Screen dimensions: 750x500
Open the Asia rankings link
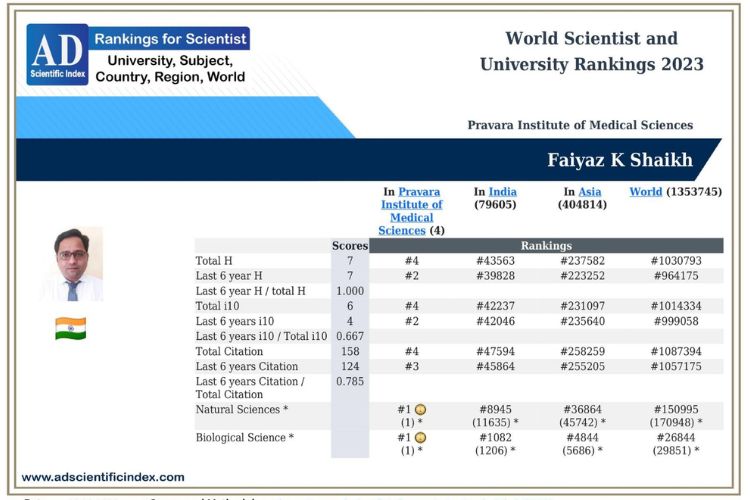[x=590, y=192]
